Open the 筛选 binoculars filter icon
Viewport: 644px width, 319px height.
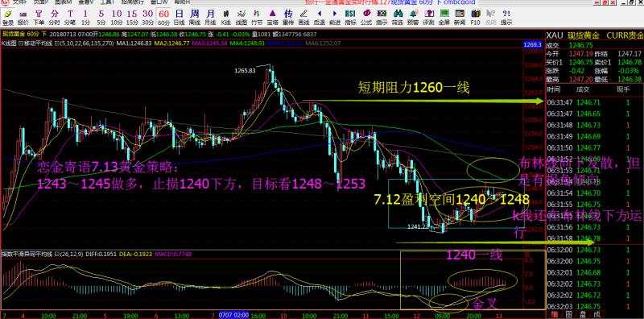(397, 16)
